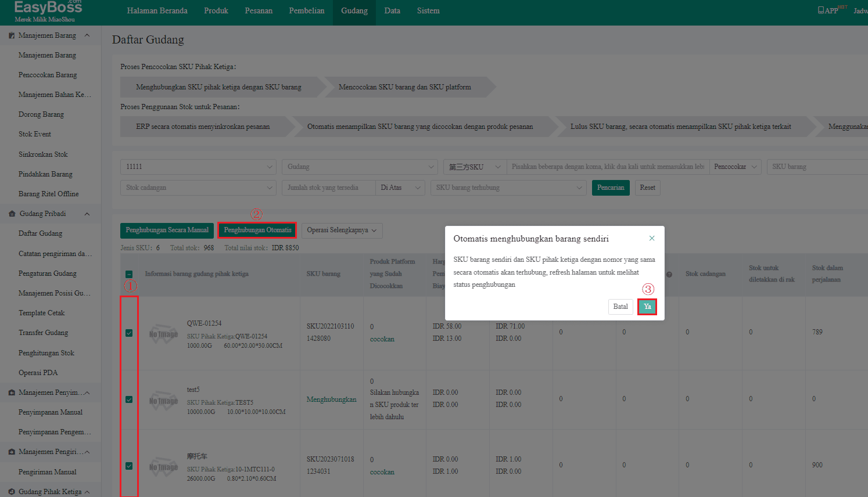
Task: Open the Pembelian menu
Action: pyautogui.click(x=307, y=11)
